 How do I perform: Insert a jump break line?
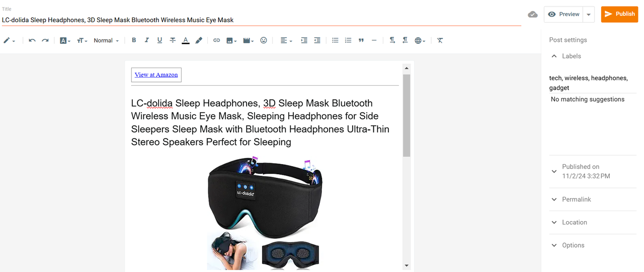click(x=374, y=40)
